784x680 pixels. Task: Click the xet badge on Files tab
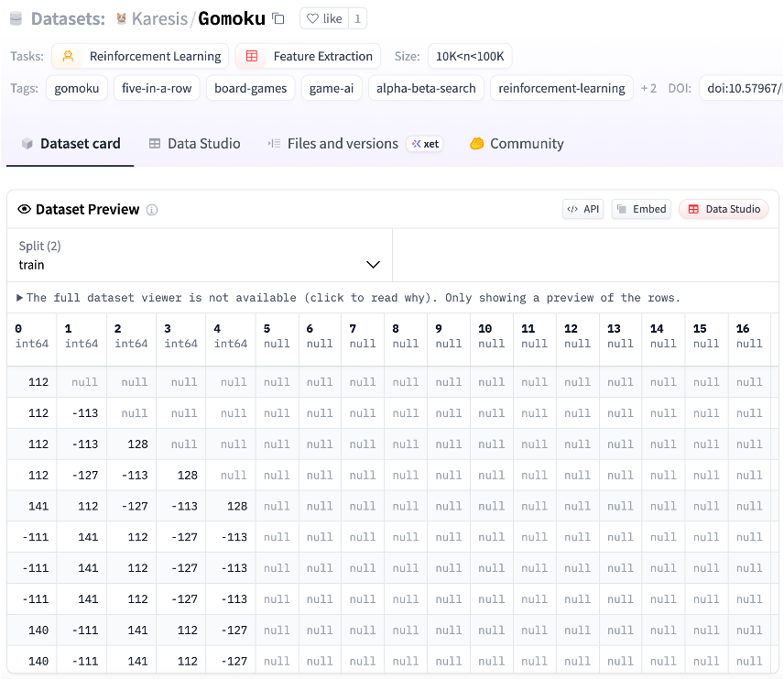point(425,144)
